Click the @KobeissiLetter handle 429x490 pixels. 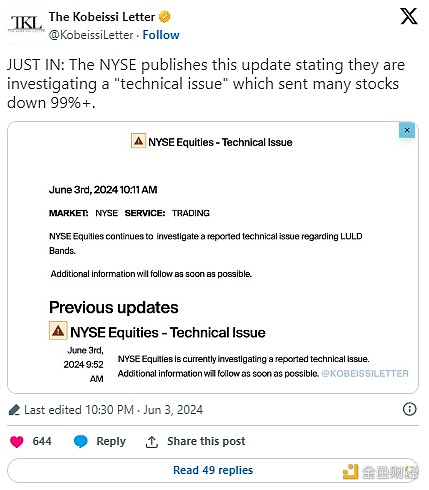pos(91,35)
